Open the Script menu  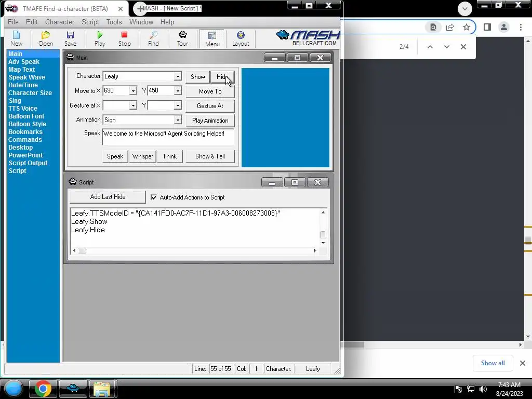pos(90,22)
